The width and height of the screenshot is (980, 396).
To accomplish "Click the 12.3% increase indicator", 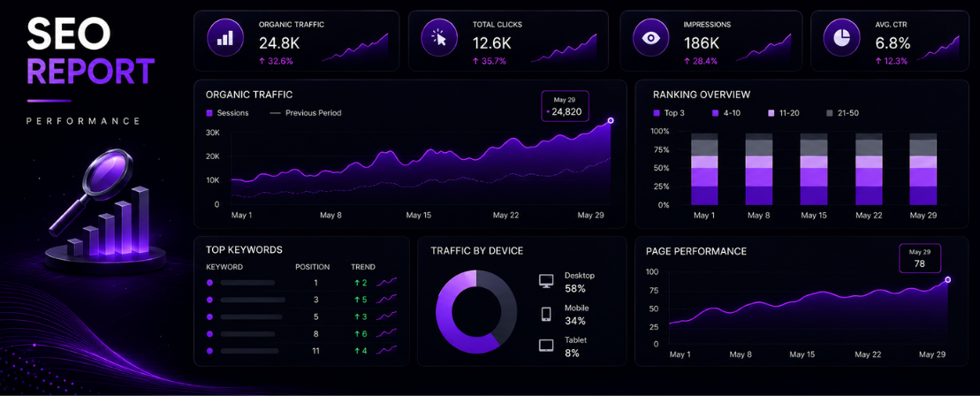I will tap(892, 61).
